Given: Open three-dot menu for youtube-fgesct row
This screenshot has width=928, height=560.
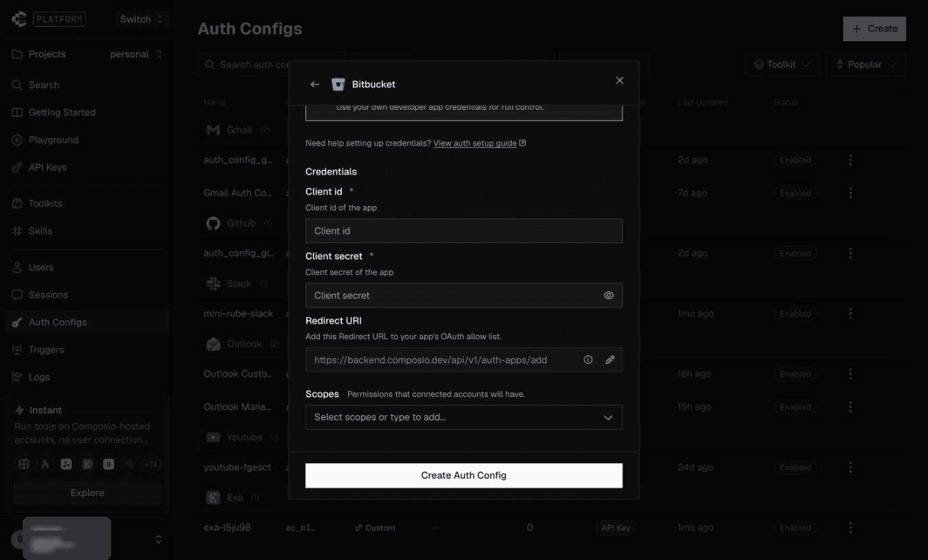Looking at the screenshot, I should [850, 467].
